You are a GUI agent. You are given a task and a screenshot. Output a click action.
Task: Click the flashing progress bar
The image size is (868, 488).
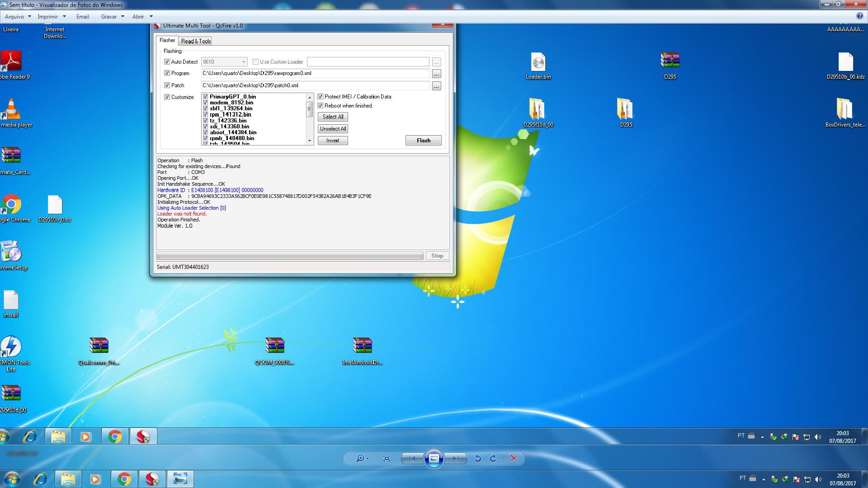[x=290, y=256]
